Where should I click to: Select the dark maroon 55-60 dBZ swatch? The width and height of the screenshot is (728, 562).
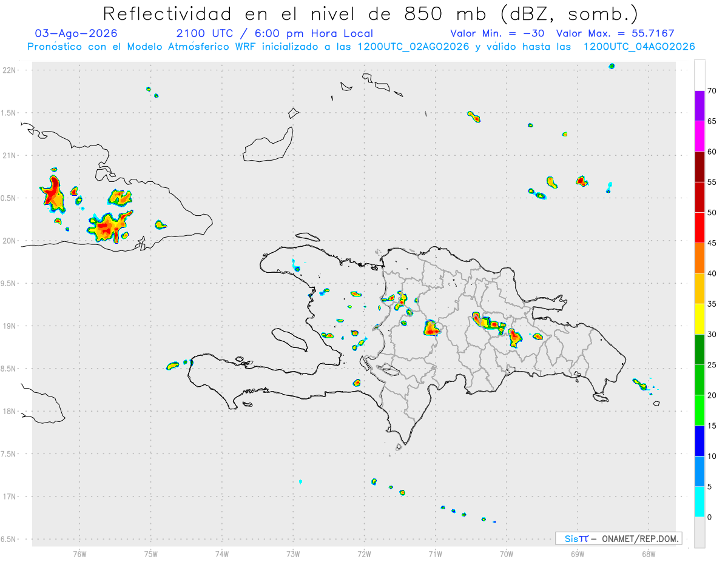pyautogui.click(x=699, y=167)
